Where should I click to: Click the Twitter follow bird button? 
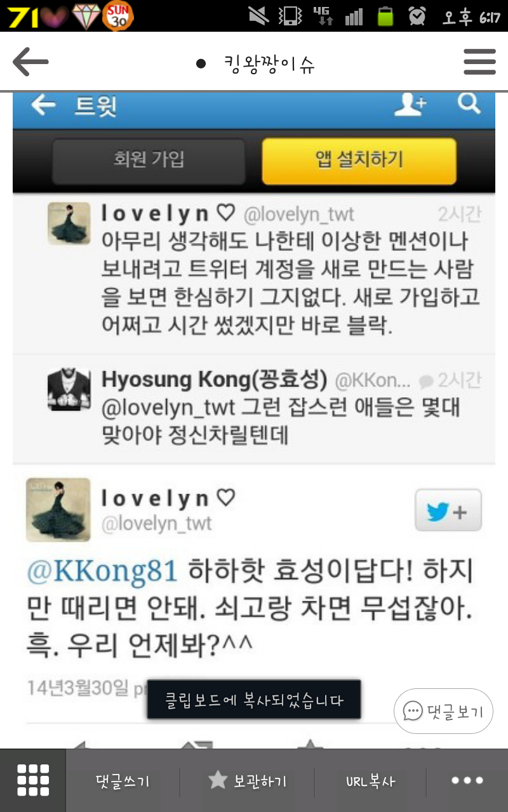(x=448, y=510)
